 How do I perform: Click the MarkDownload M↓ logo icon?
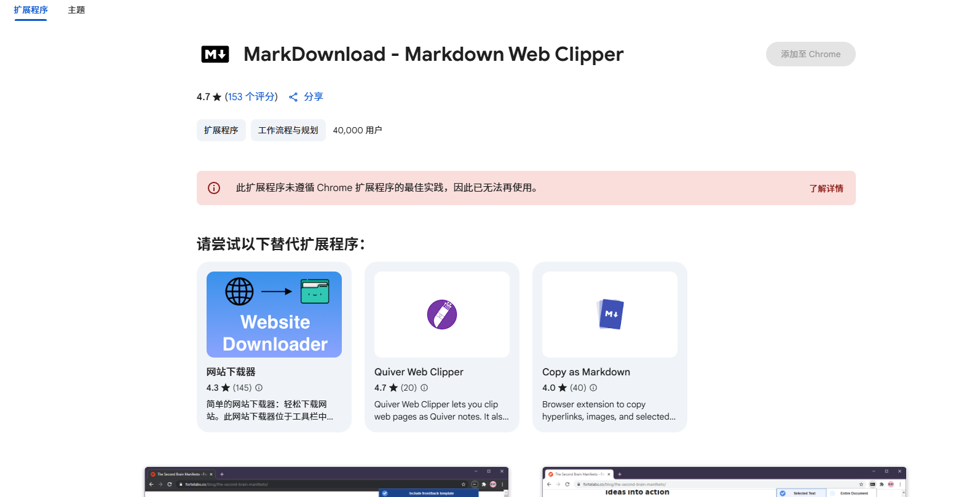point(215,54)
